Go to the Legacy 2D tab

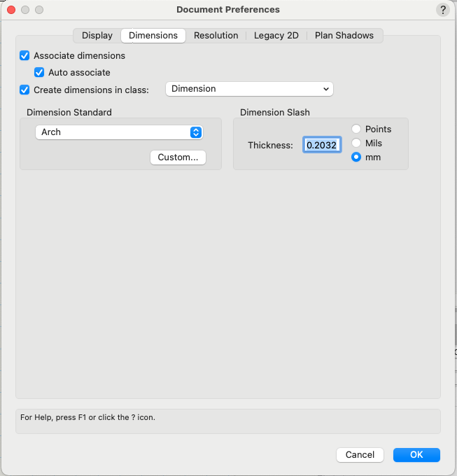pos(276,36)
